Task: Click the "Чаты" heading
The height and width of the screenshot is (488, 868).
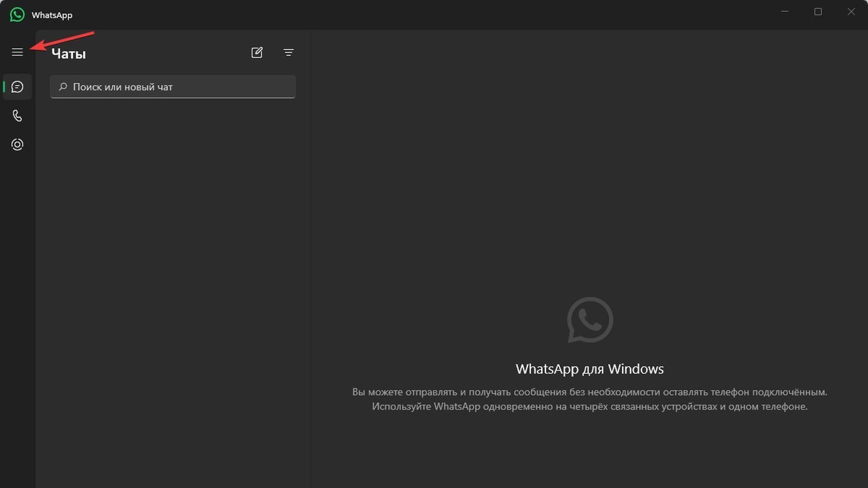Action: (x=69, y=54)
